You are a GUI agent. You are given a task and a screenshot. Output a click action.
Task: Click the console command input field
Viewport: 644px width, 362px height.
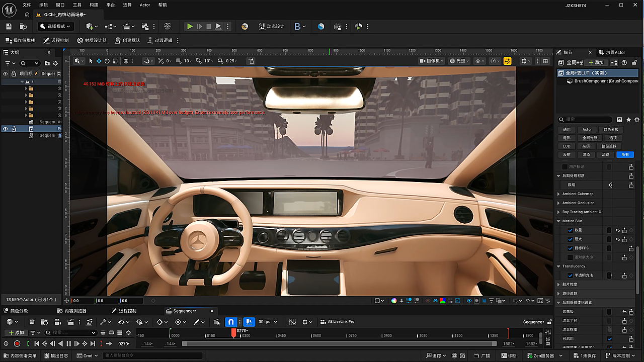coord(153,356)
